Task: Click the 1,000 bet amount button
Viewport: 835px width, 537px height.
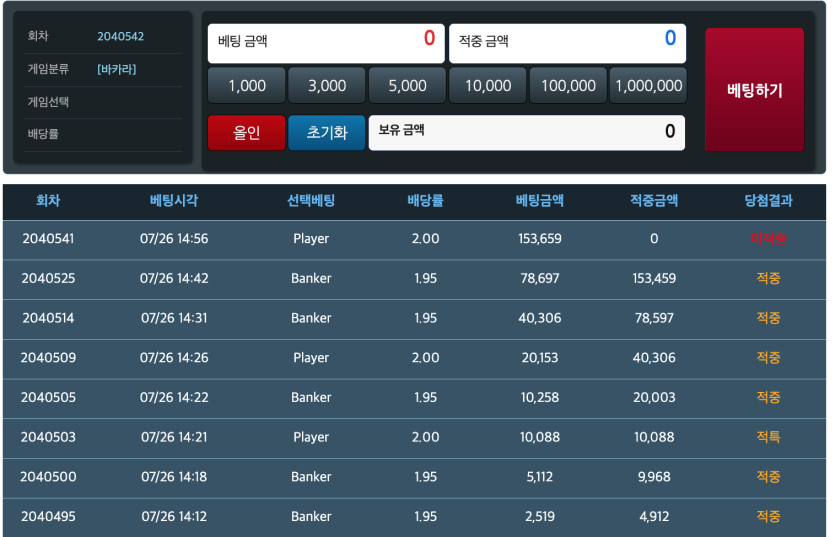Action: pos(247,86)
